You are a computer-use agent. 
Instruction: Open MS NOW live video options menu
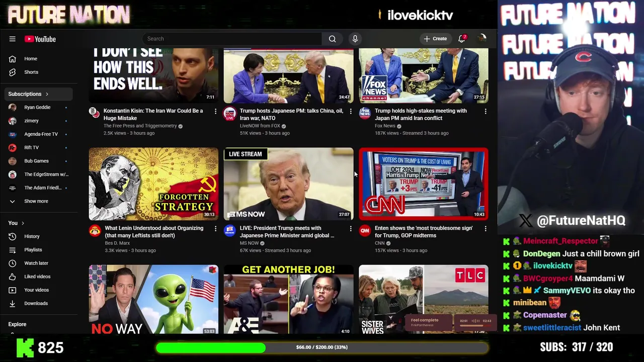tap(351, 228)
